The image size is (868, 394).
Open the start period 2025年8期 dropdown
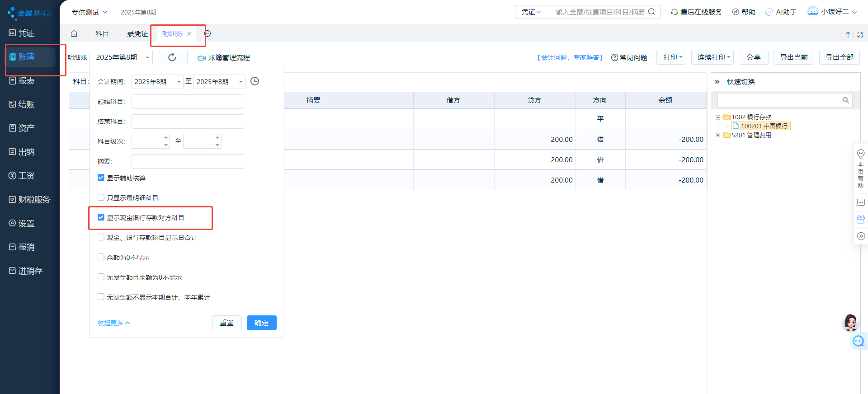(x=157, y=82)
